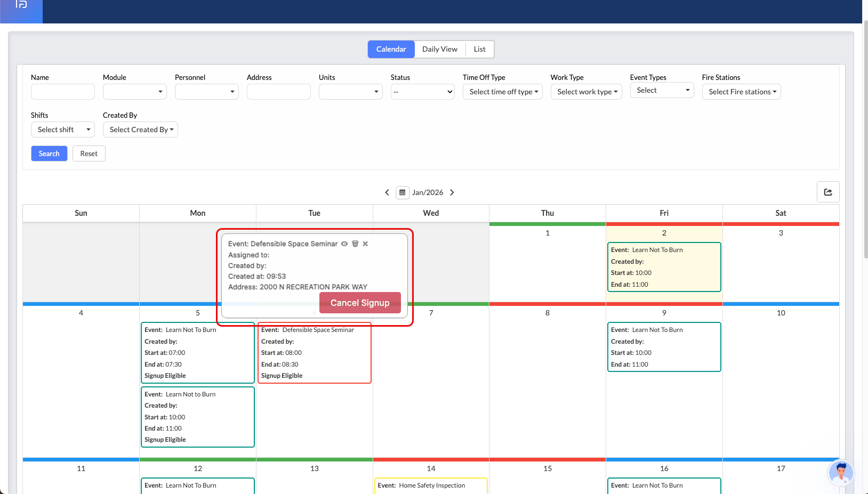Delete the Defensible Space Seminar with trash icon
This screenshot has width=868, height=494.
tap(355, 244)
